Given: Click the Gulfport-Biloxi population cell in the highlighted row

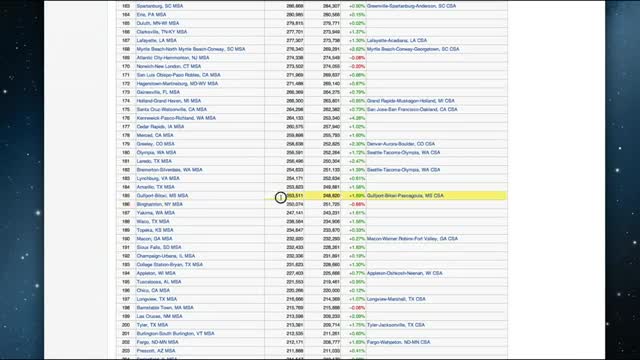Looking at the screenshot, I should pos(294,196).
